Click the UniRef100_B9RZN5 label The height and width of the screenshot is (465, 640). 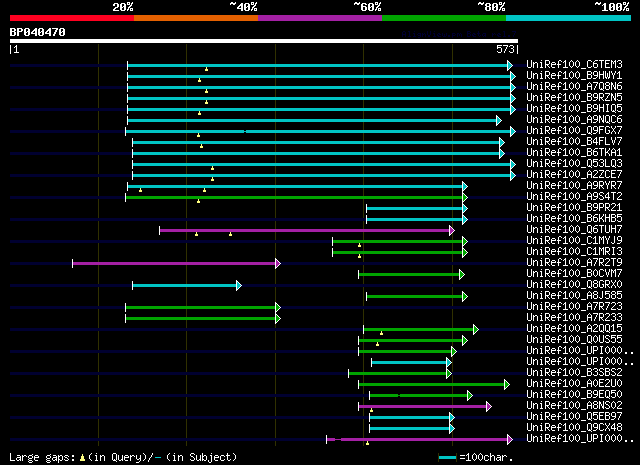coord(574,98)
